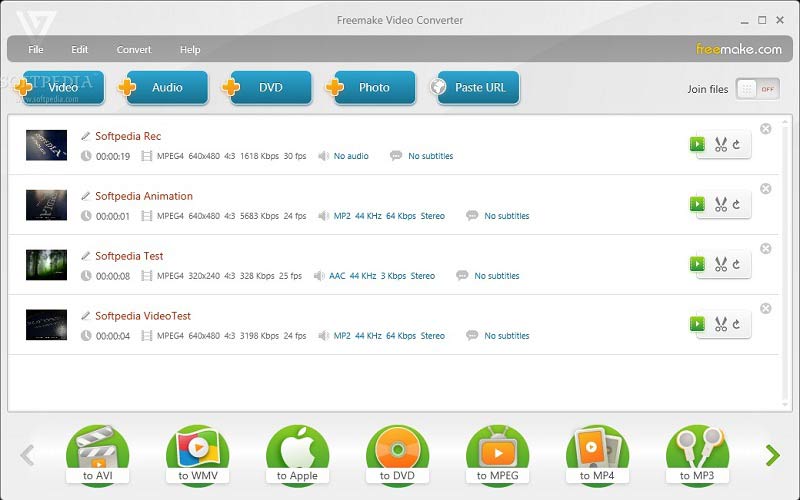Pick the to DVD burn option
This screenshot has height=500, width=800.
point(397,455)
